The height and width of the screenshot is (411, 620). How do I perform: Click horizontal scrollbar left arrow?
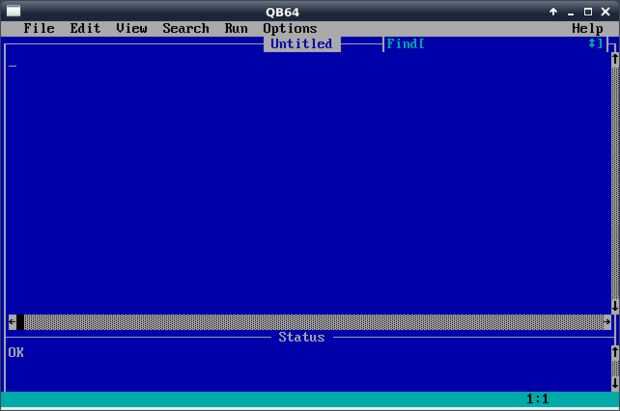pyautogui.click(x=12, y=322)
